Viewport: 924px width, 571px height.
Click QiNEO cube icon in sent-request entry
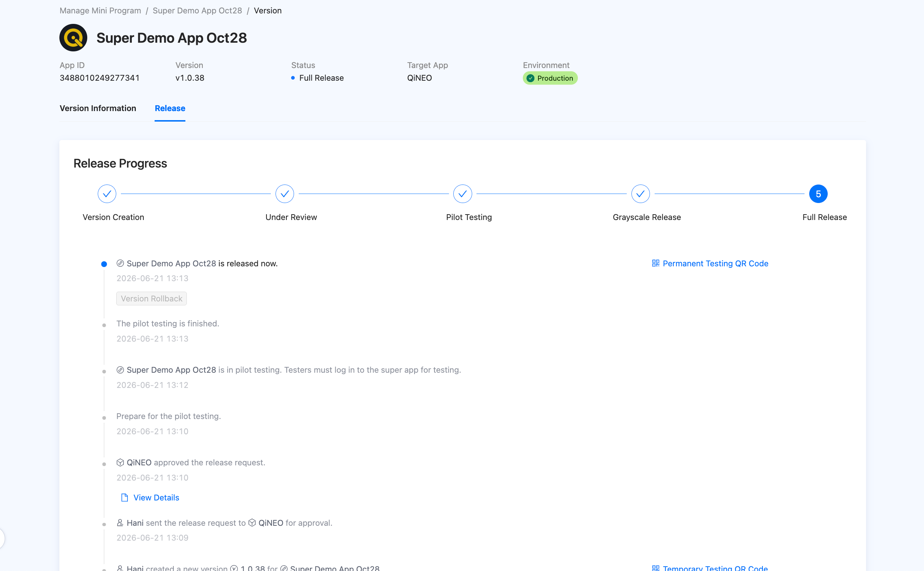point(252,523)
